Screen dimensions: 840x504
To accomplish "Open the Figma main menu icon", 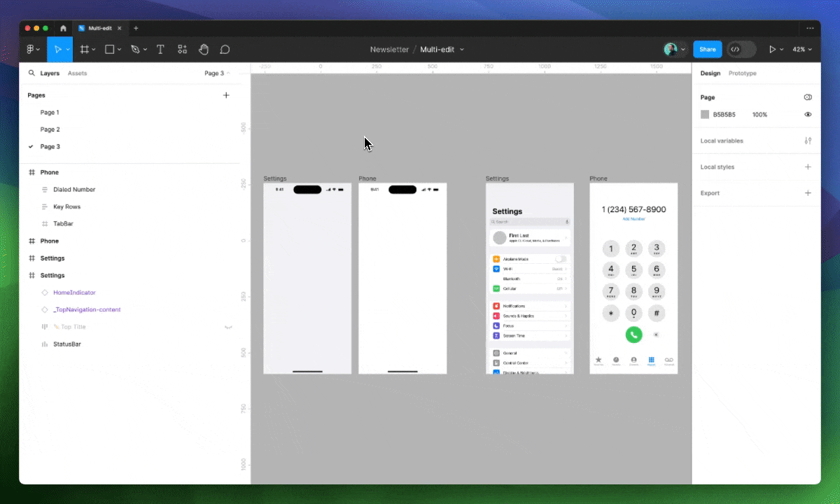I will pyautogui.click(x=31, y=50).
